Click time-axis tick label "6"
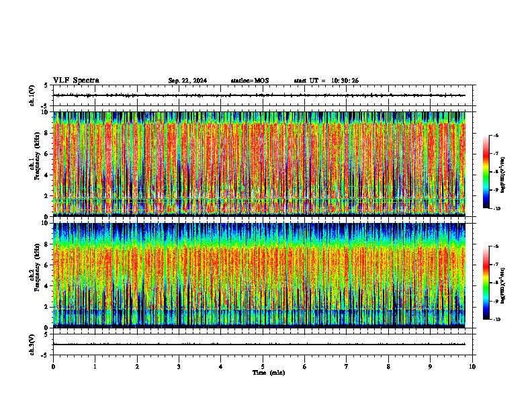 click(304, 367)
